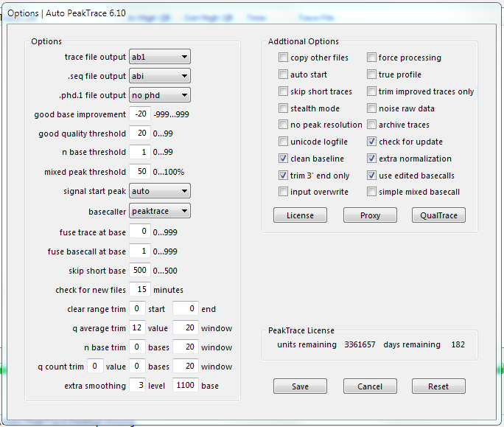Select the n base threshold field
The width and height of the screenshot is (504, 427).
[x=140, y=152]
